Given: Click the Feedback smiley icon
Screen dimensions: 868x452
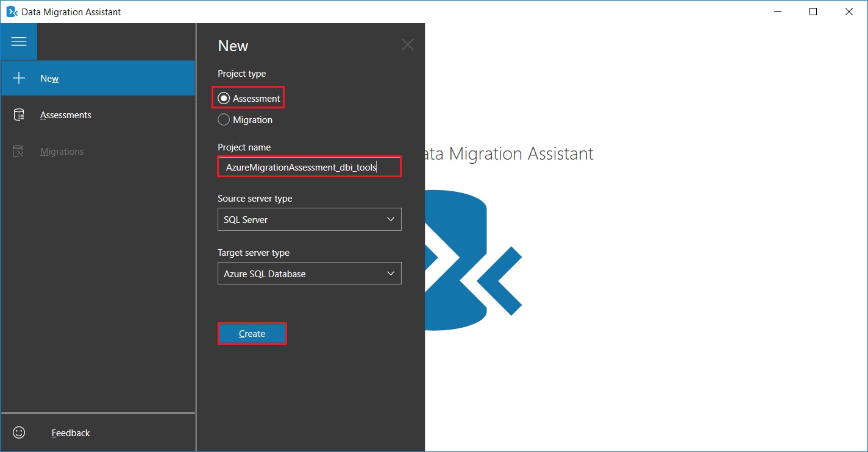Looking at the screenshot, I should 20,433.
